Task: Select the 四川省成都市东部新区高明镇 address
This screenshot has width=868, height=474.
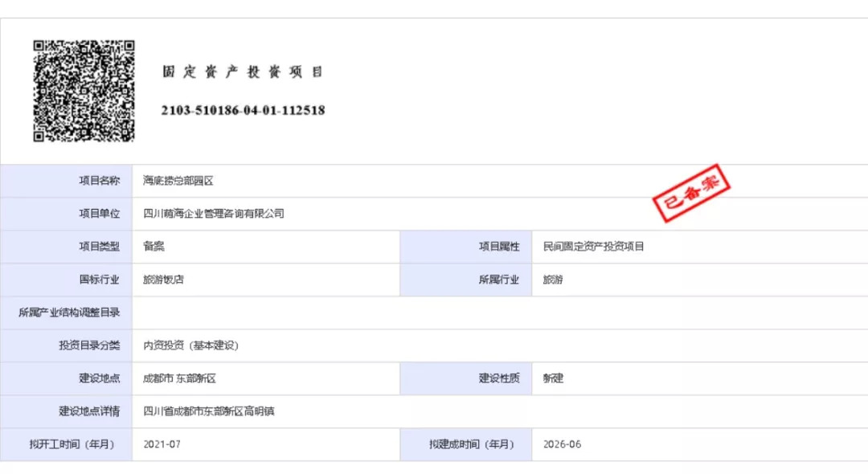Action: [x=209, y=411]
